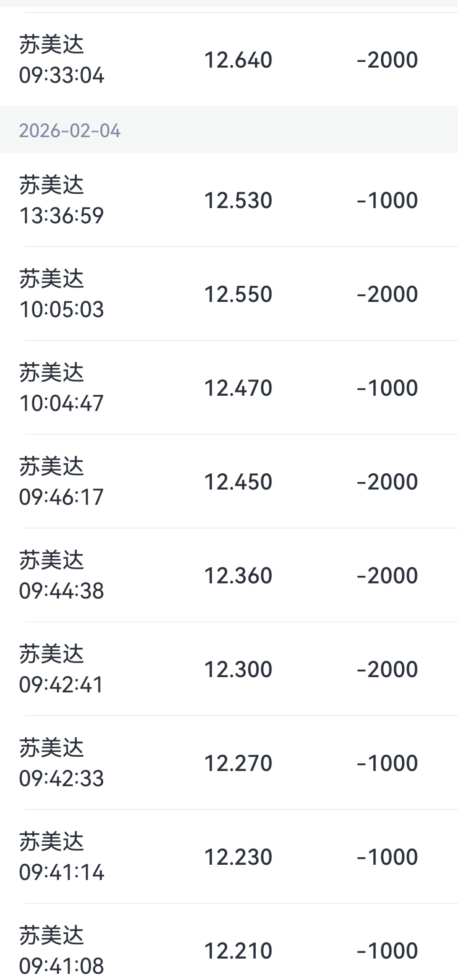Image resolution: width=458 pixels, height=980 pixels.
Task: Open the 苏美达 trade at 13:36:59
Action: click(229, 200)
